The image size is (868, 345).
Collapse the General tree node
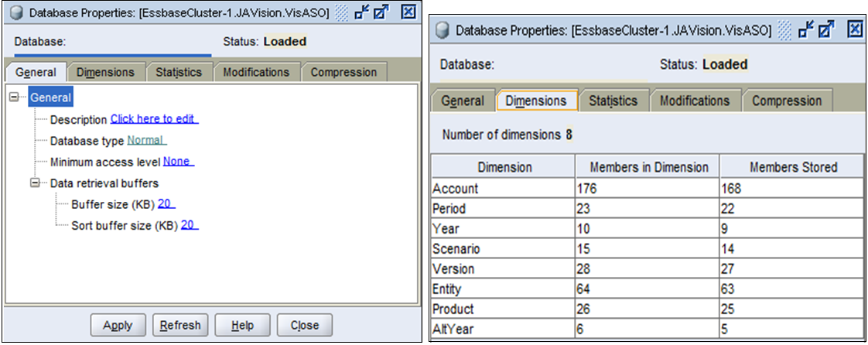click(x=15, y=97)
